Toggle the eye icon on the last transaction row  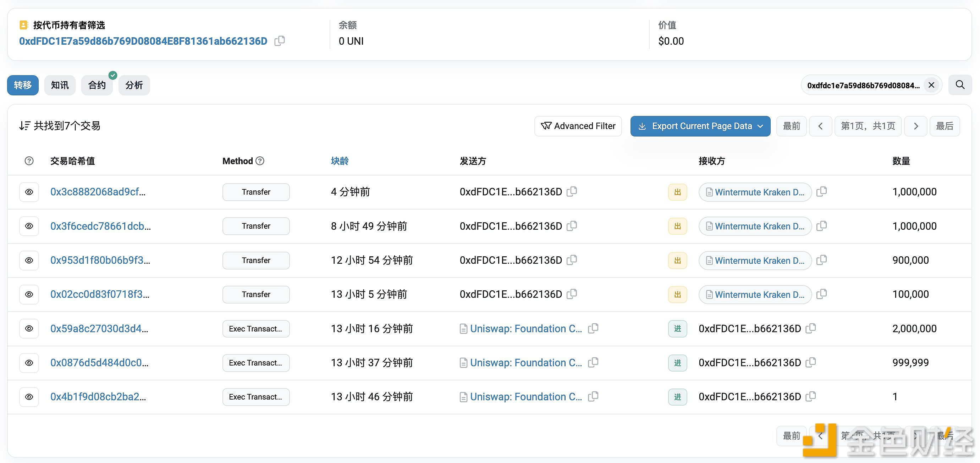pyautogui.click(x=29, y=396)
